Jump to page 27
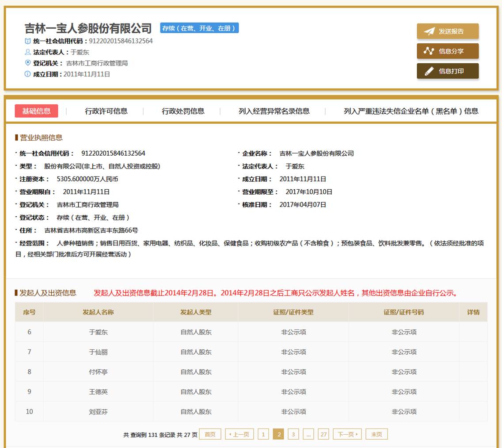This screenshot has height=448, width=502. pos(323,434)
